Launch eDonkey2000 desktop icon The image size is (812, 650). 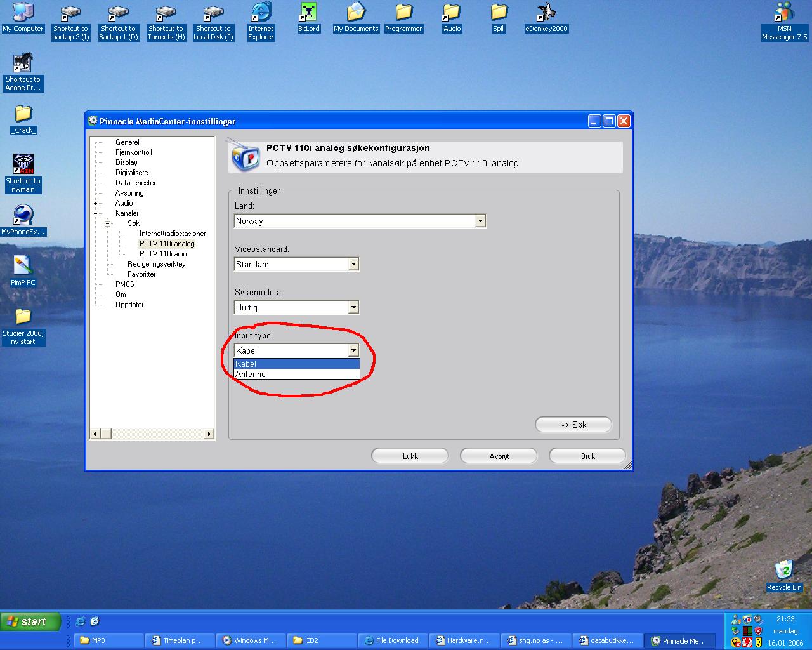546,18
